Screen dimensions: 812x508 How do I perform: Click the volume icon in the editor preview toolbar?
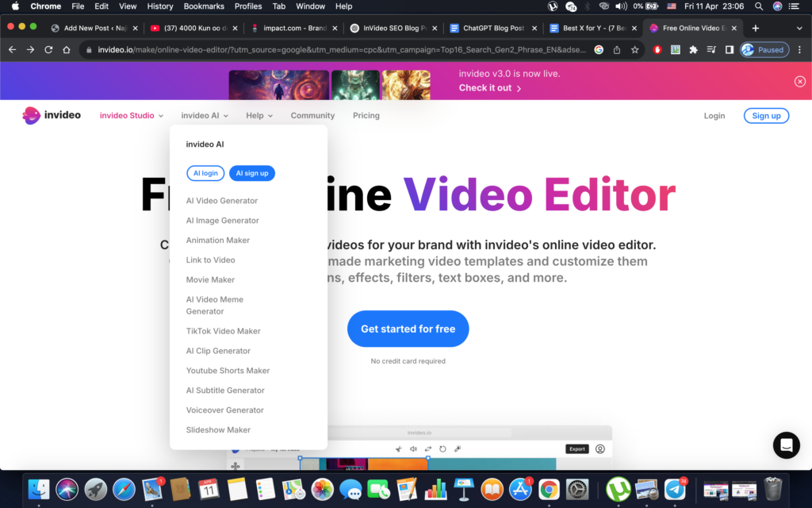click(x=414, y=448)
